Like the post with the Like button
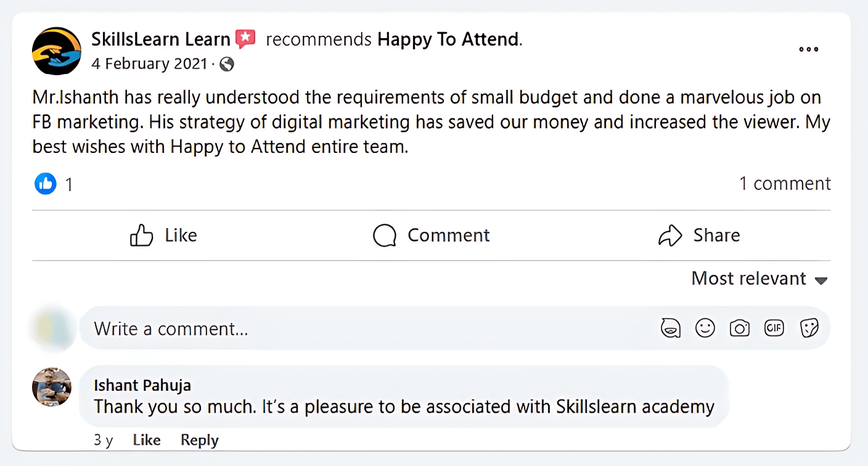The width and height of the screenshot is (868, 466). click(x=163, y=235)
